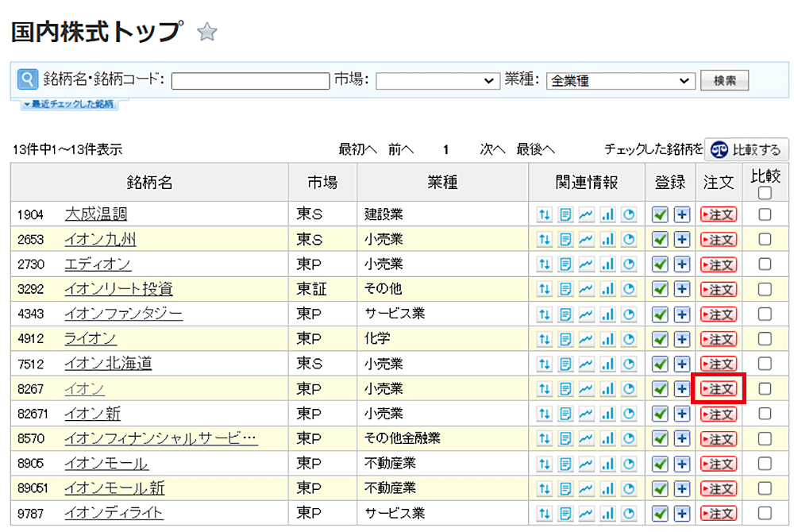Viewport: 794px width, 532px height.
Task: Open the line chart icon for イオンモール新 89051
Action: [x=587, y=488]
